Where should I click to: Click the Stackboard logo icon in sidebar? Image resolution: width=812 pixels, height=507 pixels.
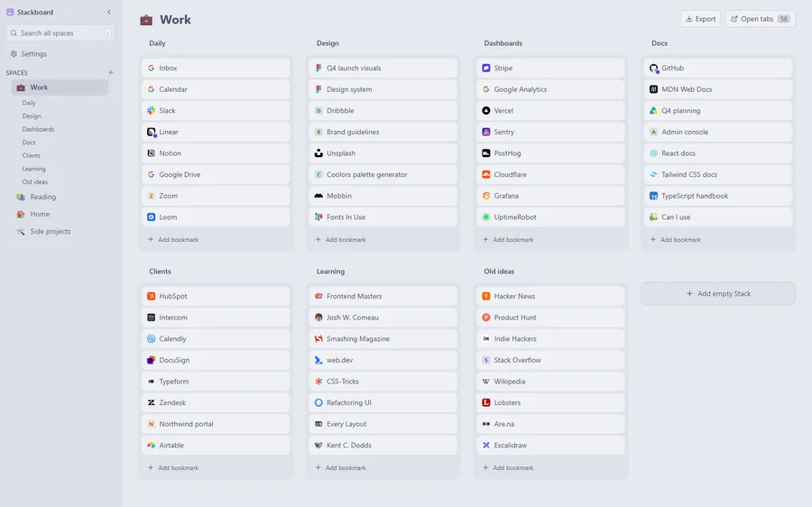[10, 12]
